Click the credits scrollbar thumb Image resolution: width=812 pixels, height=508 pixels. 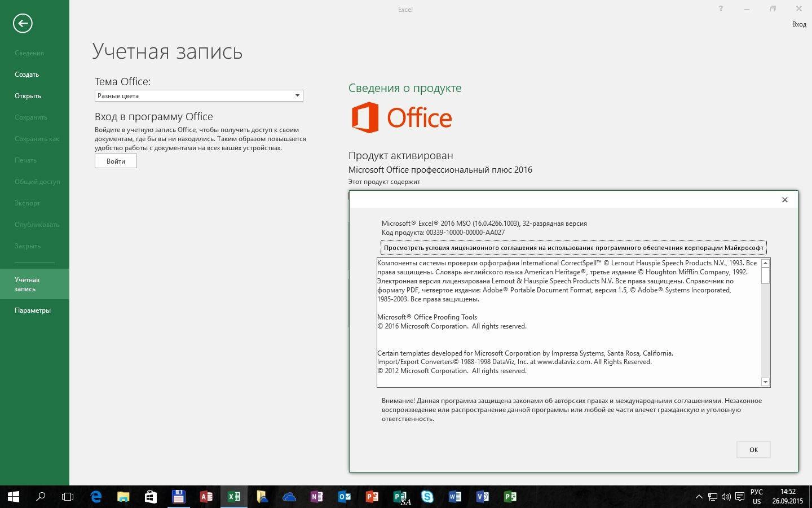(x=765, y=275)
